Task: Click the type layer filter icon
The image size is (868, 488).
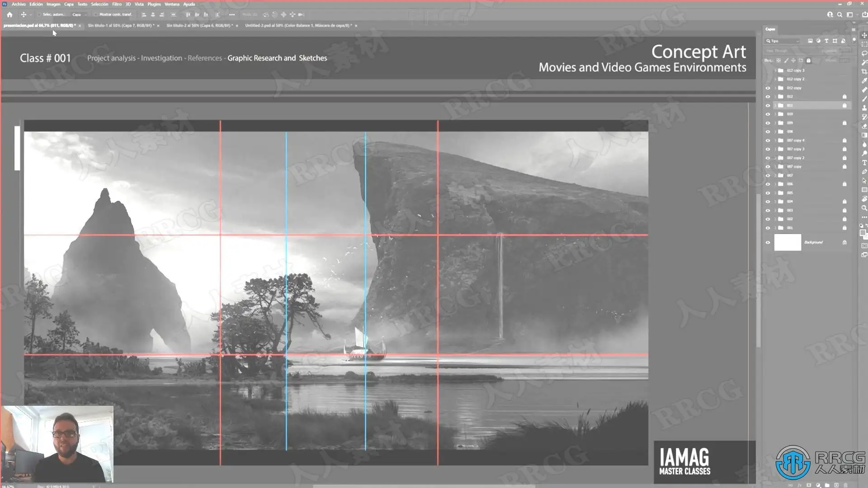Action: (x=826, y=41)
